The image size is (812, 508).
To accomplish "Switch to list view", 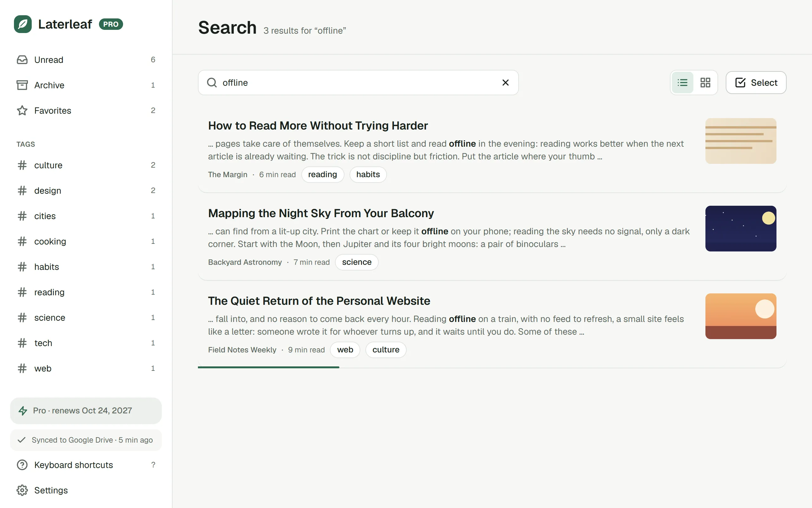I will click(x=683, y=83).
